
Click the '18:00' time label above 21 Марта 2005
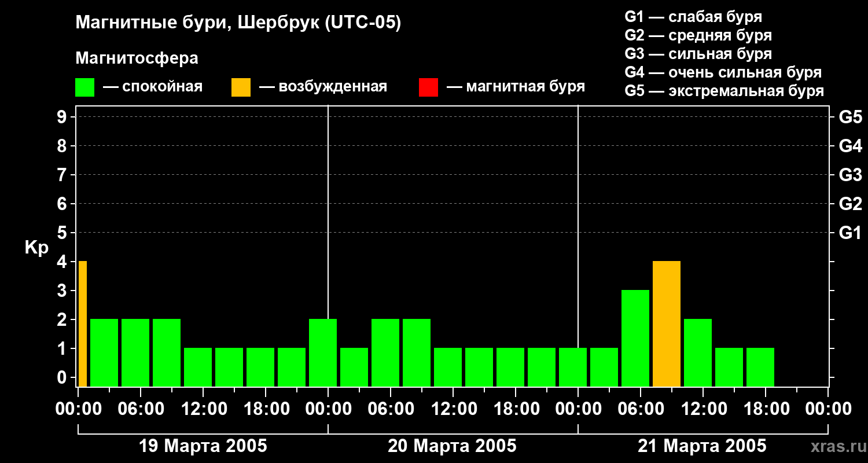pyautogui.click(x=766, y=409)
